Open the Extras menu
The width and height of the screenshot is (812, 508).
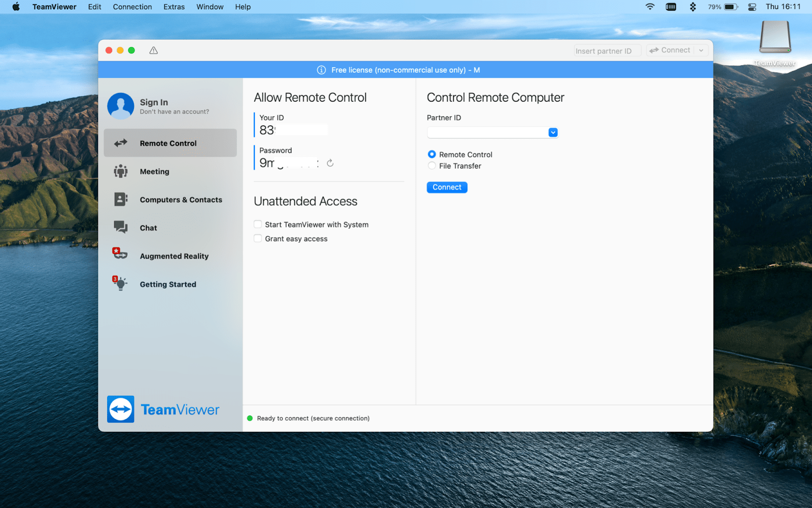(174, 7)
